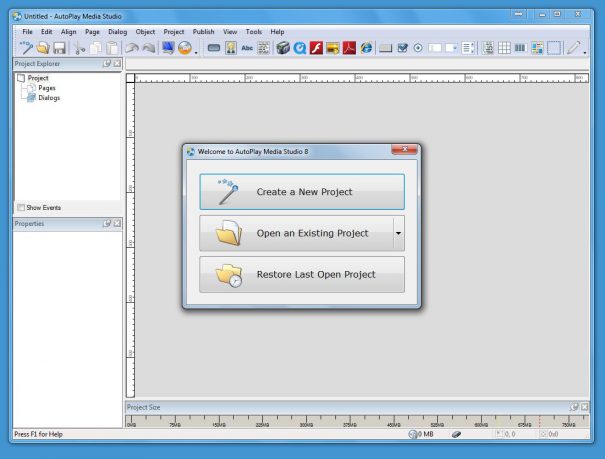Insert an Input field object from toolbar

point(434,48)
